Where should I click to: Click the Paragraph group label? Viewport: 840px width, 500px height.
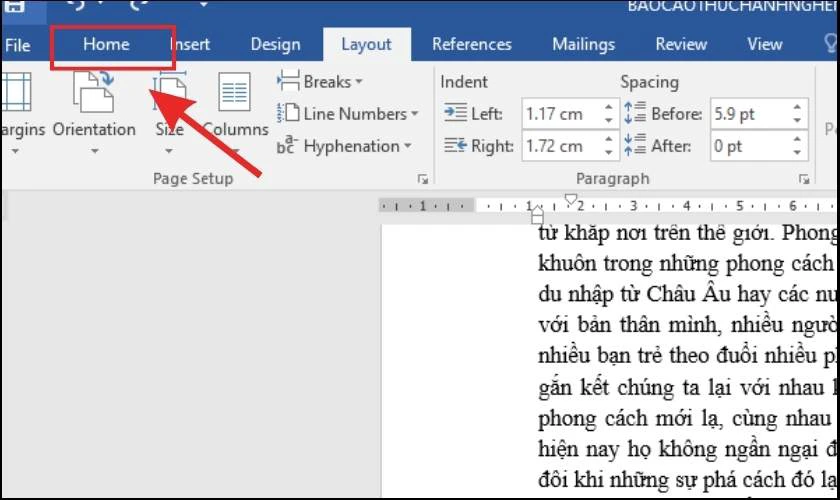[612, 178]
